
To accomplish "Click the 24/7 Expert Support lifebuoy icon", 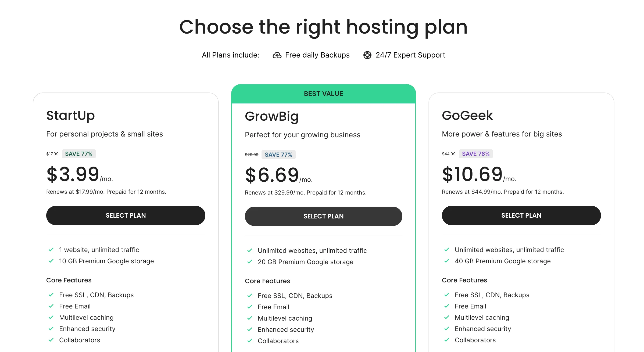I will [368, 55].
